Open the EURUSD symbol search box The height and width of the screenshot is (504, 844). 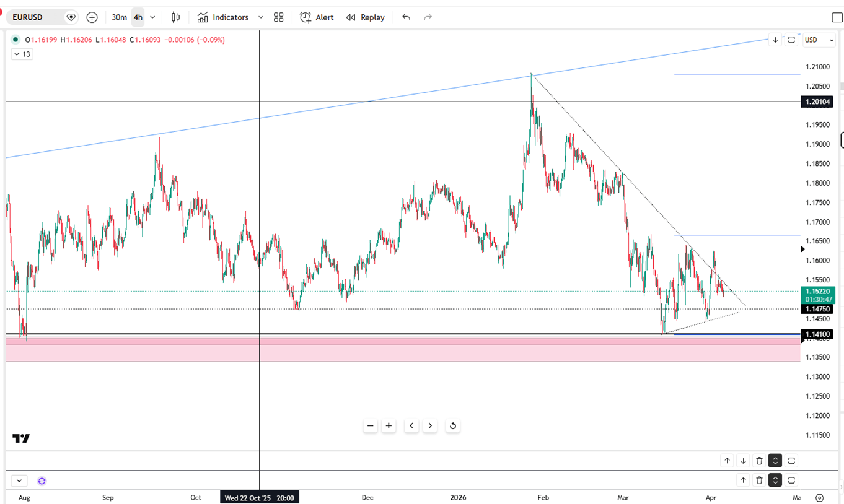tap(32, 17)
